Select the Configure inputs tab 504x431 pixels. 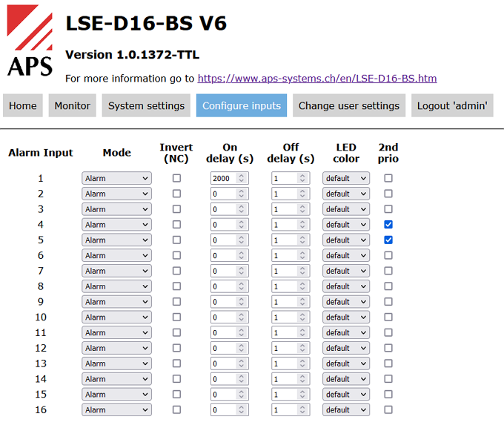pos(242,105)
